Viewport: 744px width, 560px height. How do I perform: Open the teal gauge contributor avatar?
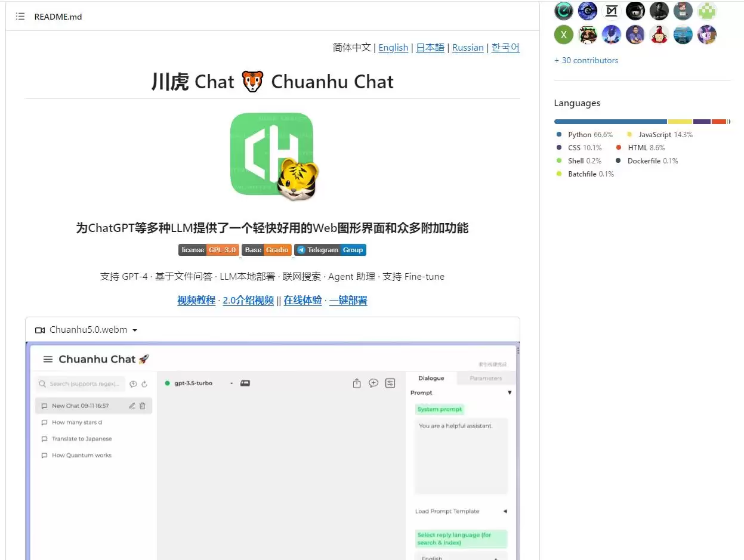click(564, 10)
